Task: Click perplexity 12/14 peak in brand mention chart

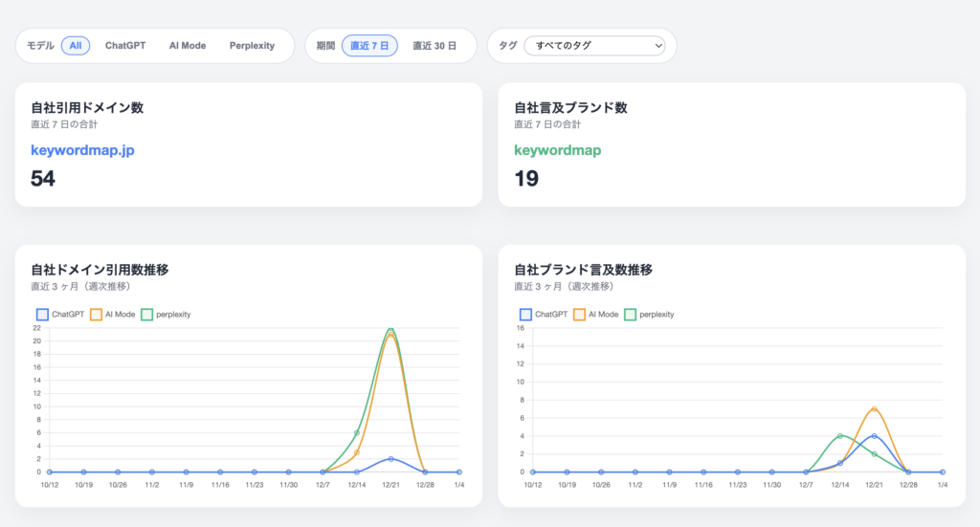Action: [840, 436]
